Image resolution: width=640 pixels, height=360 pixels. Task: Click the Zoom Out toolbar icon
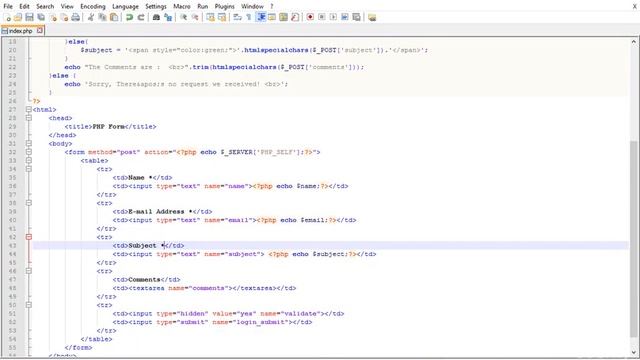pos(195,17)
